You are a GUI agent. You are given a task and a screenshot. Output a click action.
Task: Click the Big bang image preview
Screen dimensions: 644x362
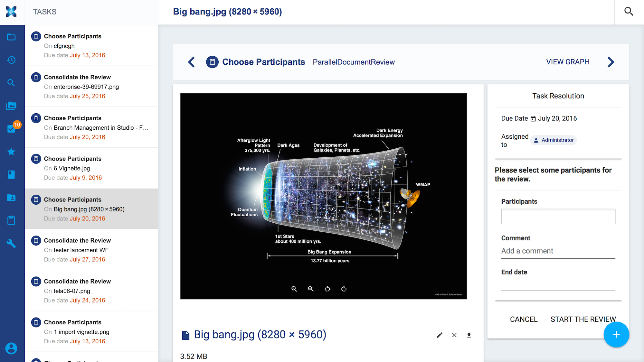coord(324,196)
